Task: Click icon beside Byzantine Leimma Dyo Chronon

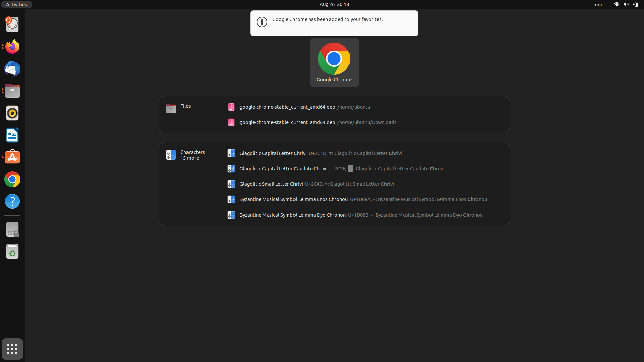Action: coord(231,215)
